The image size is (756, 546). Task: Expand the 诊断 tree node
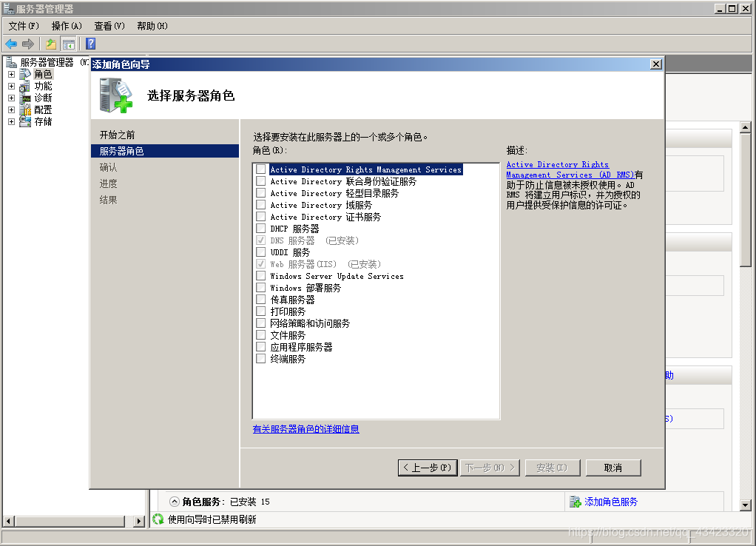click(x=11, y=98)
